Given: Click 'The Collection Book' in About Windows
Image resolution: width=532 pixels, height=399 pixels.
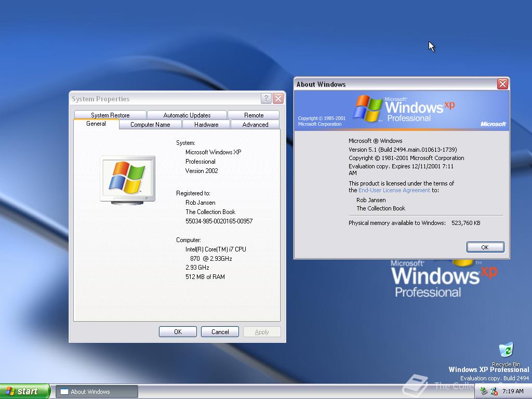Looking at the screenshot, I should pyautogui.click(x=381, y=208).
